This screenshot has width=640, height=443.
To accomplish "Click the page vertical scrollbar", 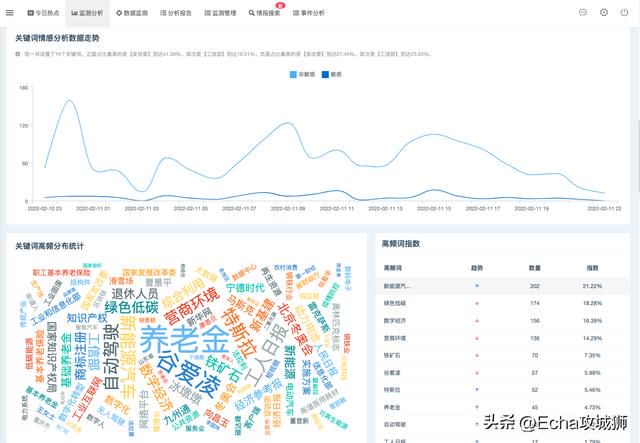I will [638, 155].
